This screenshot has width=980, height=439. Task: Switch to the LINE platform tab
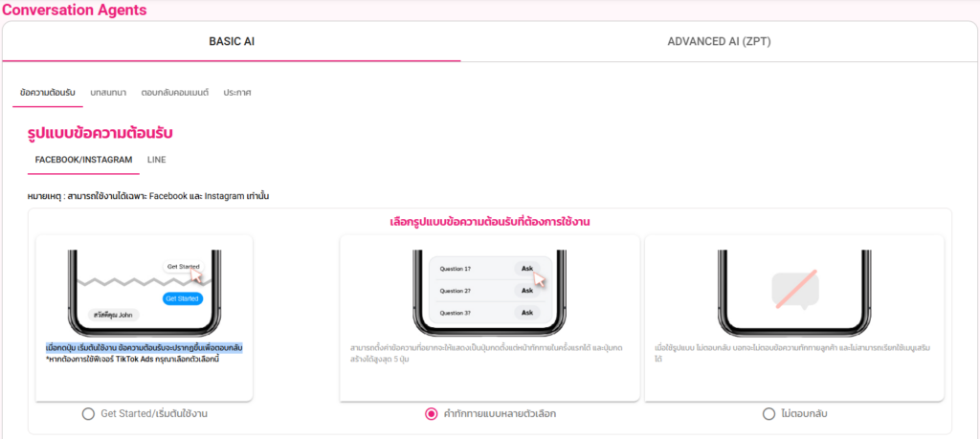156,160
